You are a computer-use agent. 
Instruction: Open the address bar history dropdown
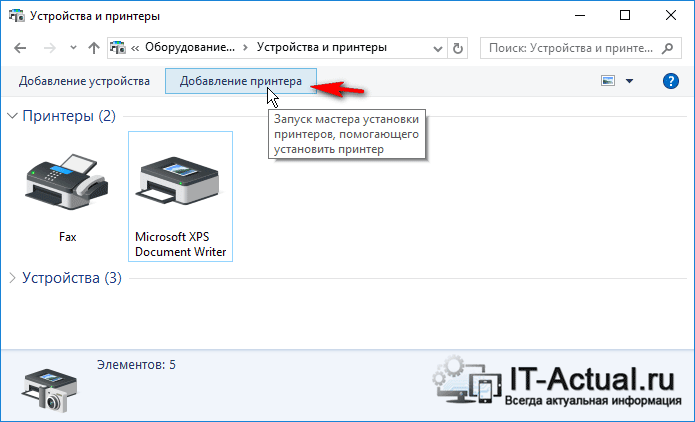pyautogui.click(x=438, y=48)
